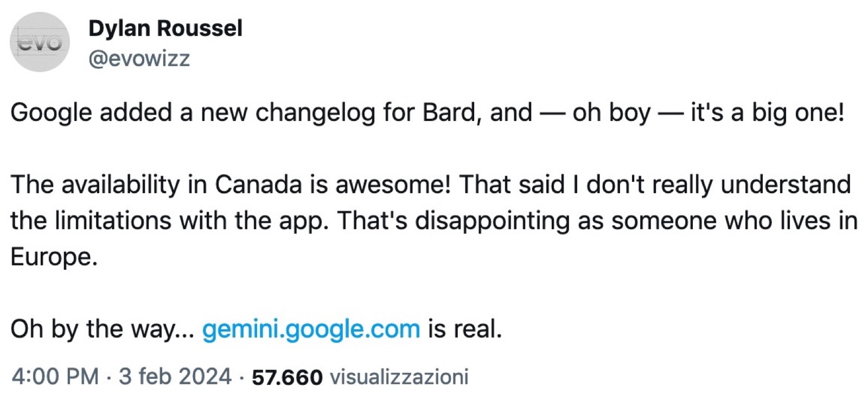Click the phrase "Oh by the way..."

pos(102,329)
